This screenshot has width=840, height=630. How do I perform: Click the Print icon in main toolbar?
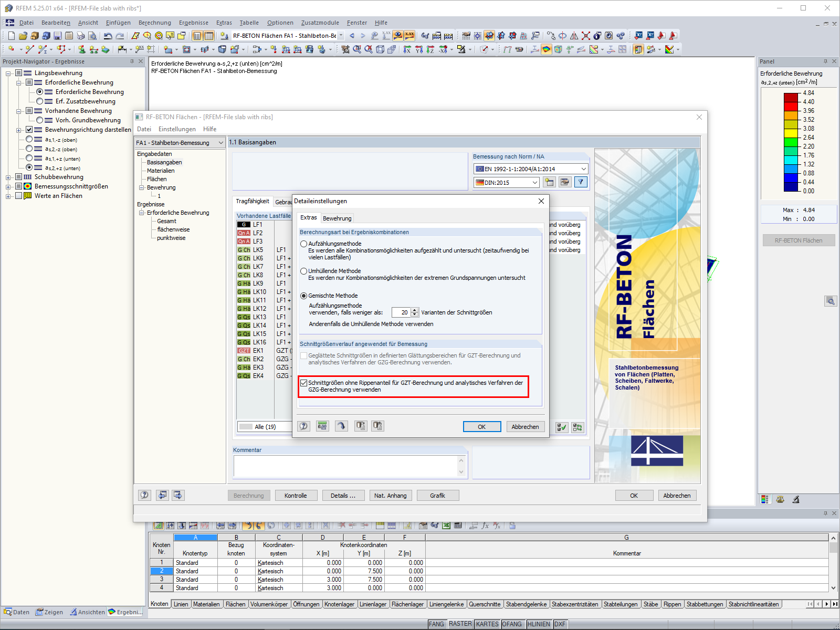81,36
